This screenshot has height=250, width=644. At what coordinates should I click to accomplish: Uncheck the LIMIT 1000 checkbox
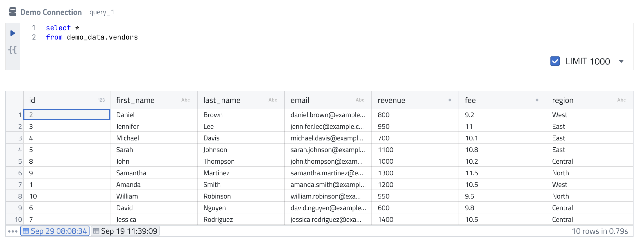pos(555,61)
